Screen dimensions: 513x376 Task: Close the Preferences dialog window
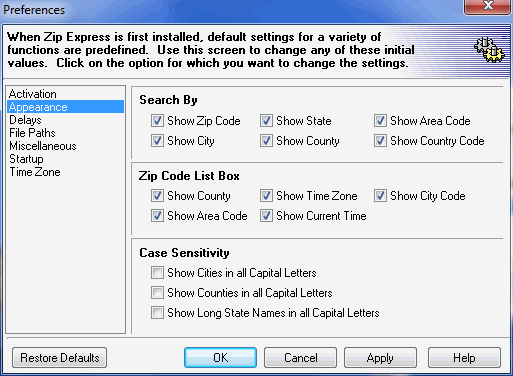pos(488,6)
